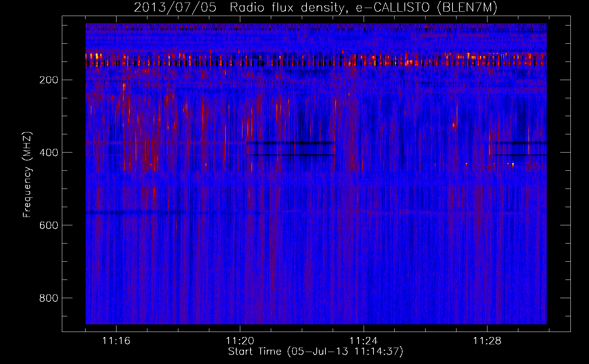
Task: Click the 'Start Time (05-Jul-13 11:14:37)' axis label
Action: pos(316,352)
